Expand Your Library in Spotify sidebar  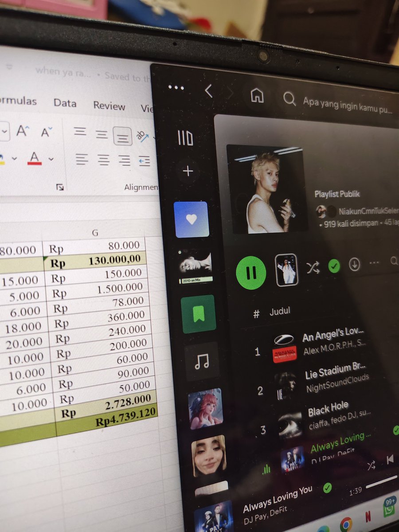click(x=185, y=138)
